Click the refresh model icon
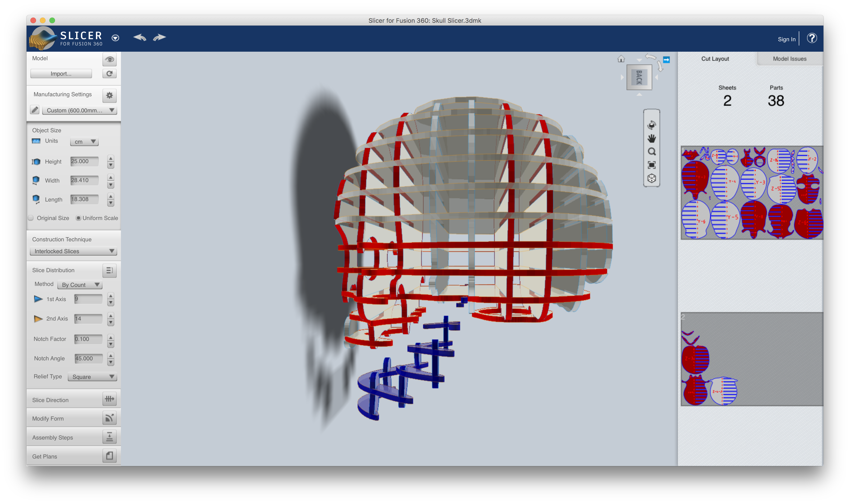850x504 pixels. (x=109, y=74)
